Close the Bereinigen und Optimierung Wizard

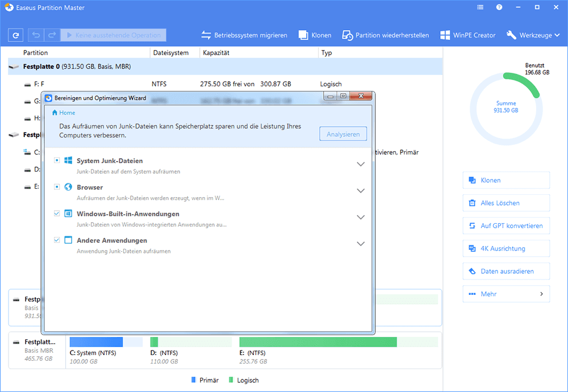361,95
